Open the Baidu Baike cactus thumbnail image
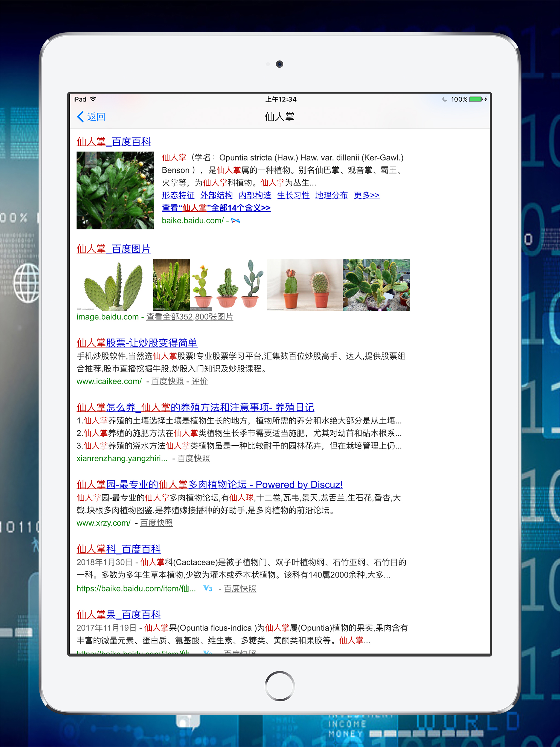 tap(115, 191)
